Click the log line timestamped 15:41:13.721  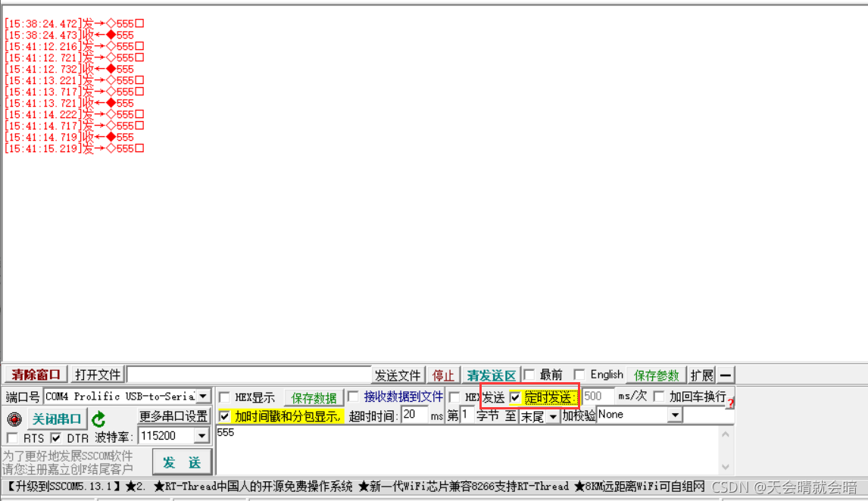point(69,103)
